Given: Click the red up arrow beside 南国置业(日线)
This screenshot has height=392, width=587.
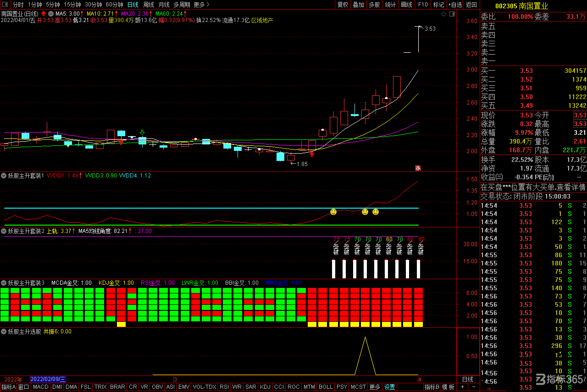Looking at the screenshot, I should tap(43, 14).
